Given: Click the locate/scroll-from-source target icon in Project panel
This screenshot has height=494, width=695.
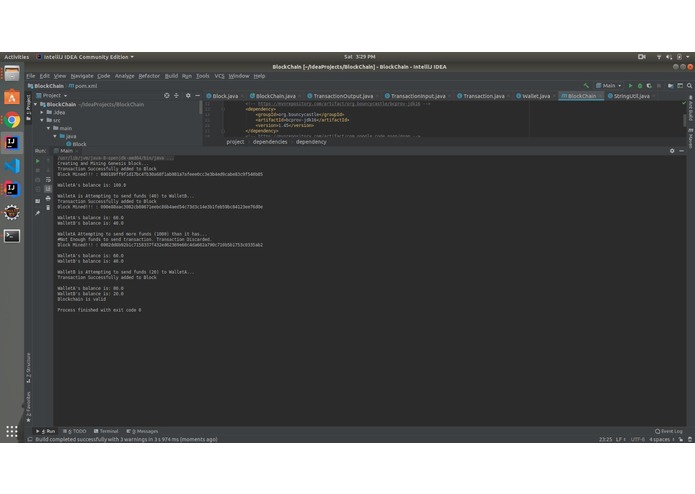Looking at the screenshot, I should coord(167,95).
